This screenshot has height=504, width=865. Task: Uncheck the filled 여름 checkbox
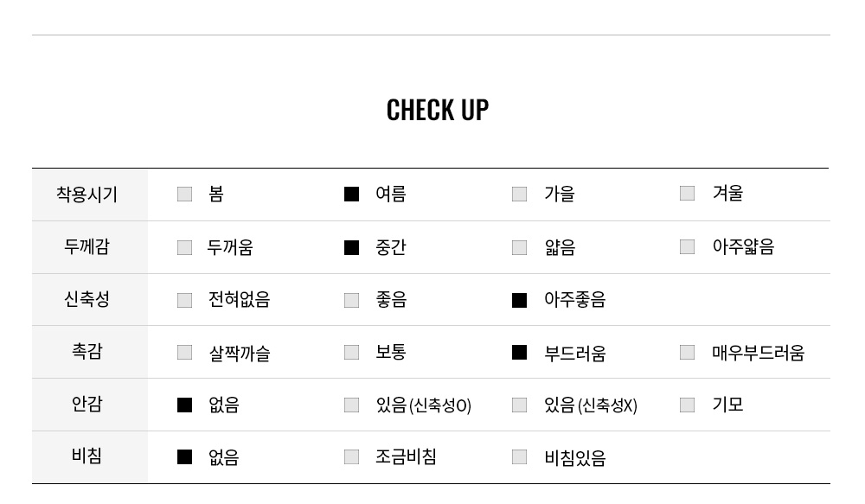(351, 195)
